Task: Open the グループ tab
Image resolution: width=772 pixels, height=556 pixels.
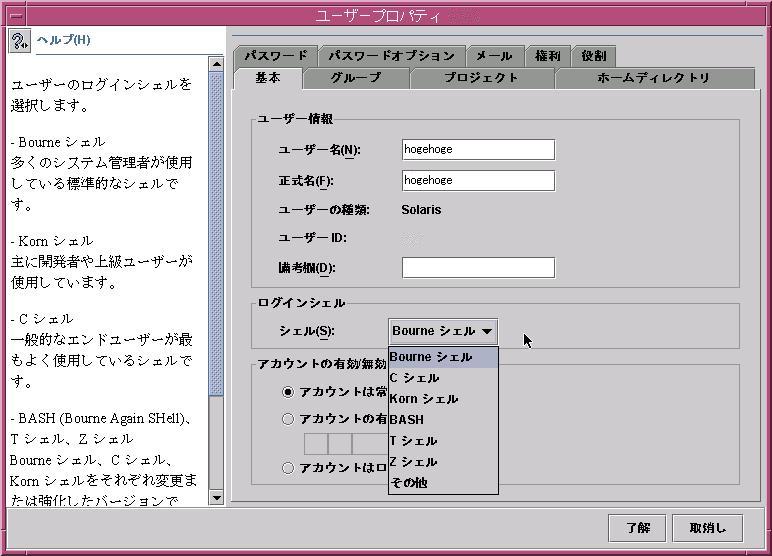Action: (355, 78)
